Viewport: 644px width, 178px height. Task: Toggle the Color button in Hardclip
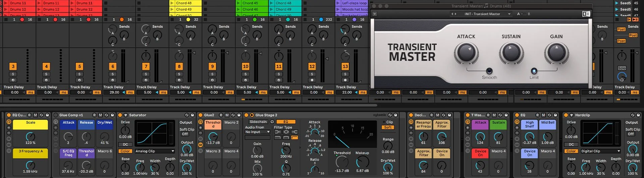(x=571, y=151)
